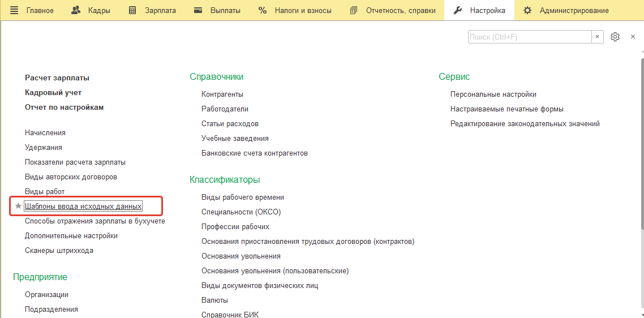This screenshot has width=644, height=318.
Task: Click the percent icon for Налоги и взносы
Action: click(263, 10)
